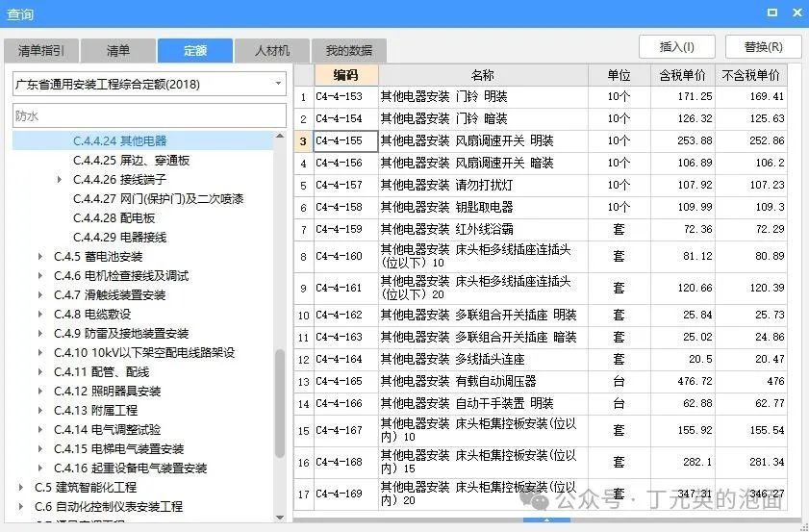Select row 多联组合开关插座 暗装

(541, 337)
